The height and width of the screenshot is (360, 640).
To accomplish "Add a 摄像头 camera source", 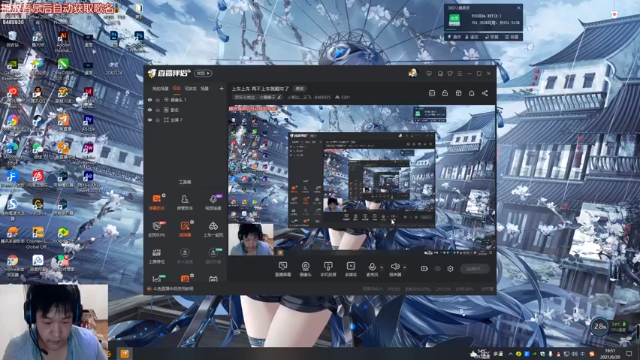I will [305, 269].
